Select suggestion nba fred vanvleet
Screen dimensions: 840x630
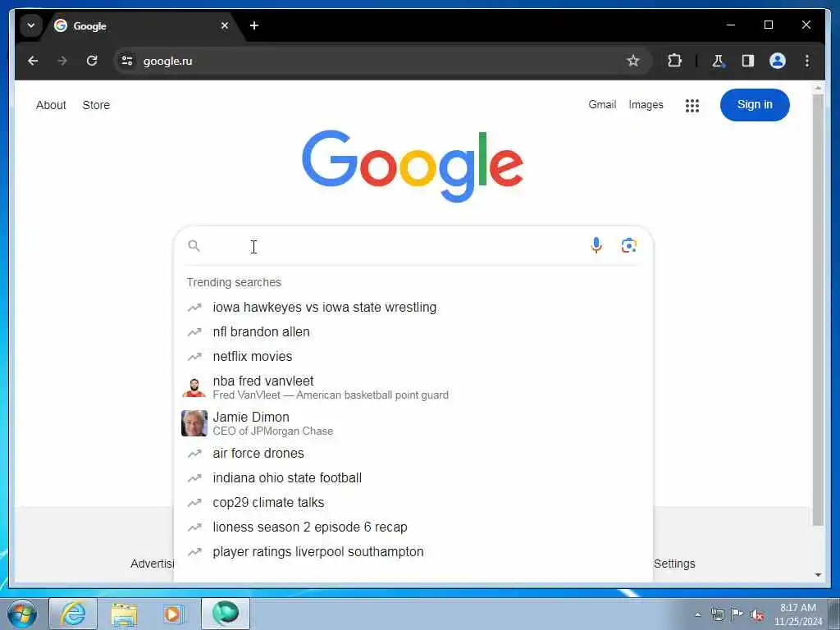[413, 387]
